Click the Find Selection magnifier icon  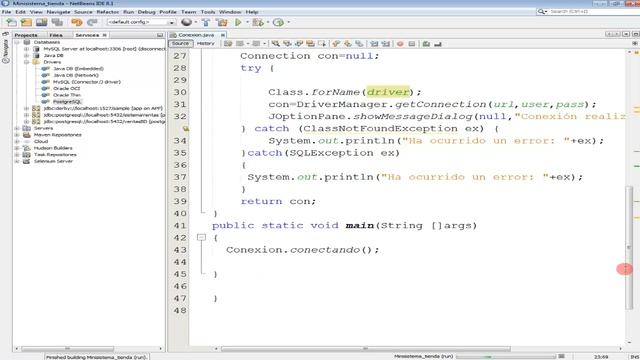click(x=276, y=44)
